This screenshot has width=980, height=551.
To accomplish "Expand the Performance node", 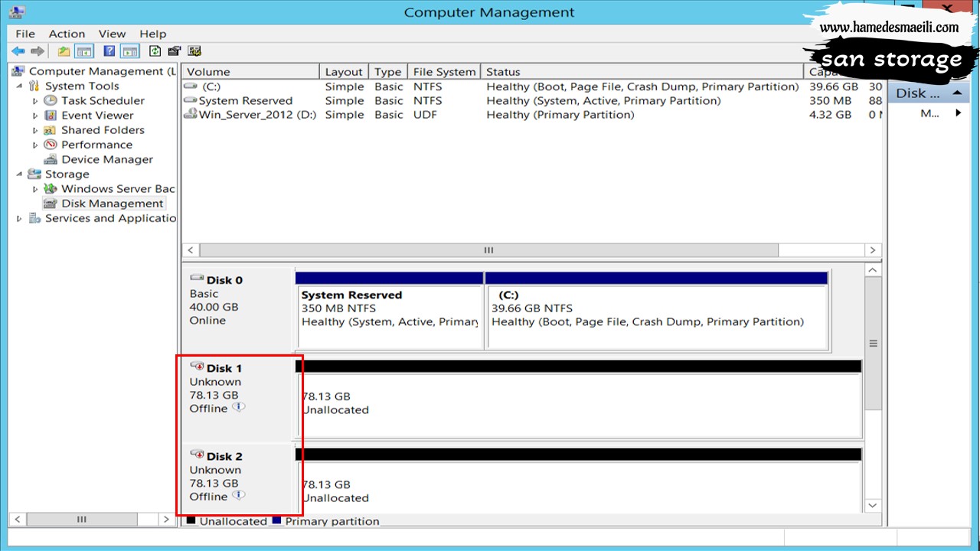I will 35,145.
